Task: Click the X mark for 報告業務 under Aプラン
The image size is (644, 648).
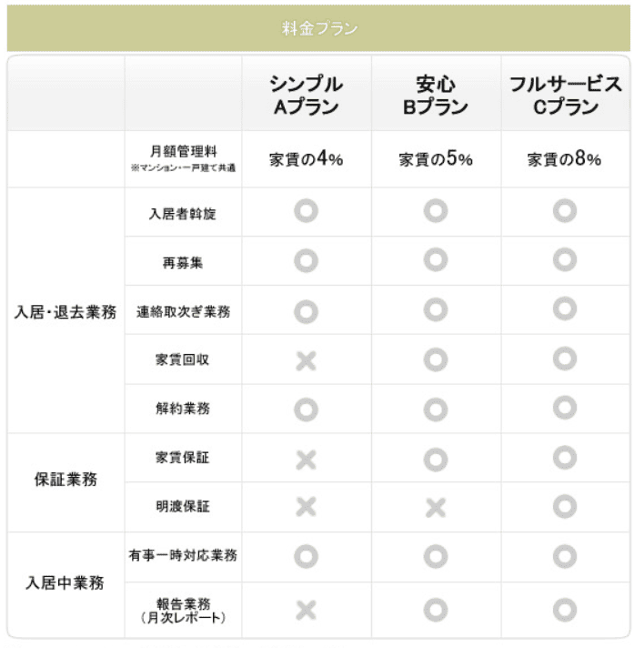Action: pos(307,610)
